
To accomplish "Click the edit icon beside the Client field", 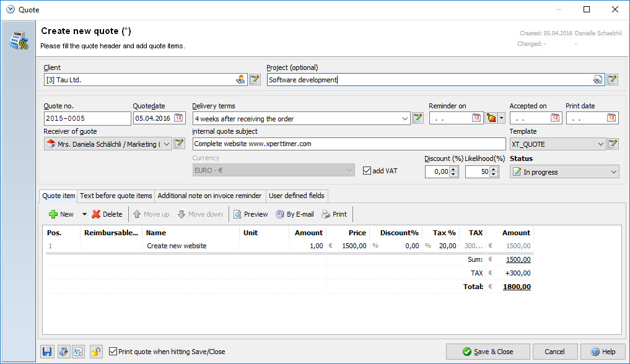I will [255, 80].
